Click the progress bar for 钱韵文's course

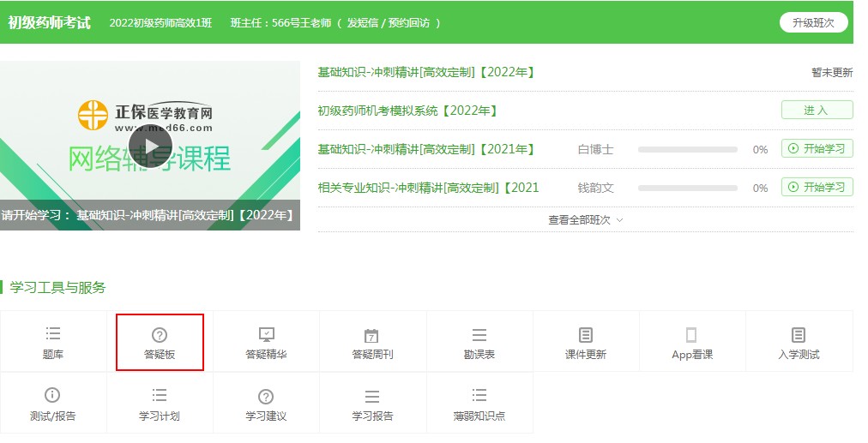(x=687, y=188)
